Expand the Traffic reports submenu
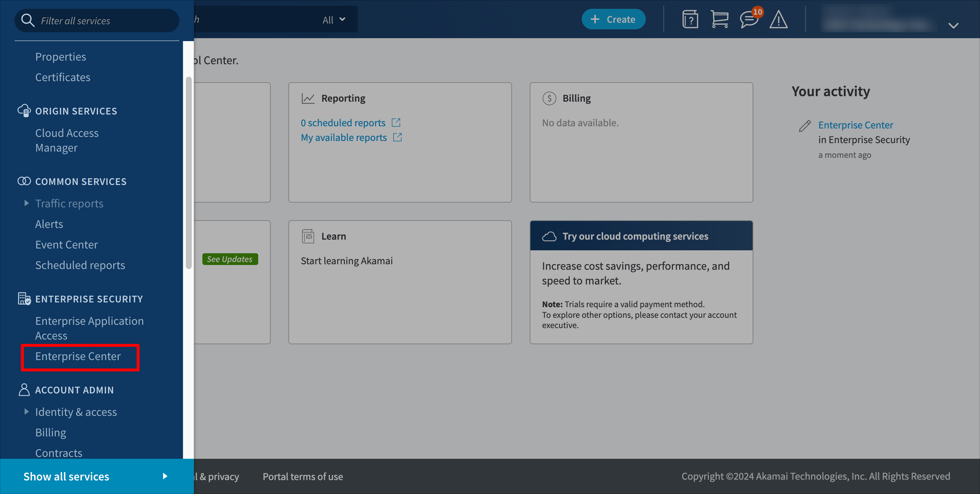Viewport: 980px width, 494px height. pyautogui.click(x=26, y=203)
